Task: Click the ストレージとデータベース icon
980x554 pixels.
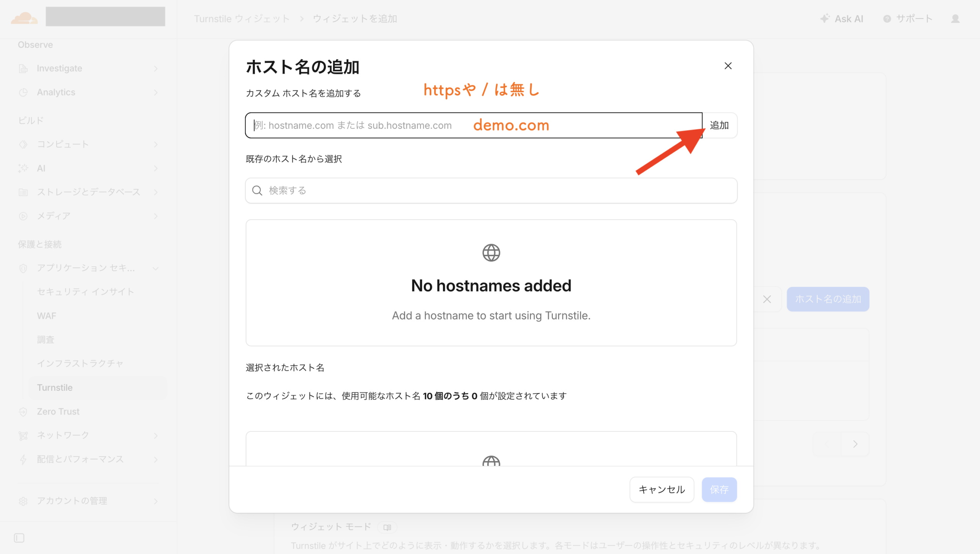Action: pyautogui.click(x=23, y=192)
